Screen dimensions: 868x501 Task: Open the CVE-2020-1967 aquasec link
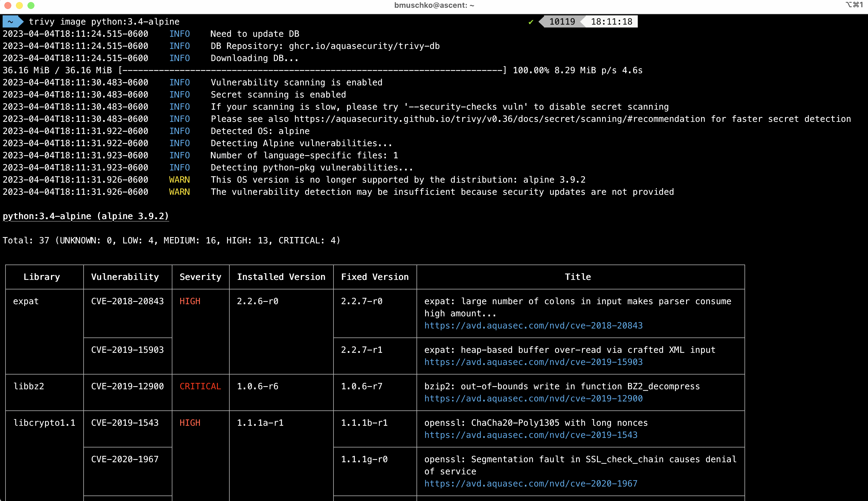coord(530,483)
